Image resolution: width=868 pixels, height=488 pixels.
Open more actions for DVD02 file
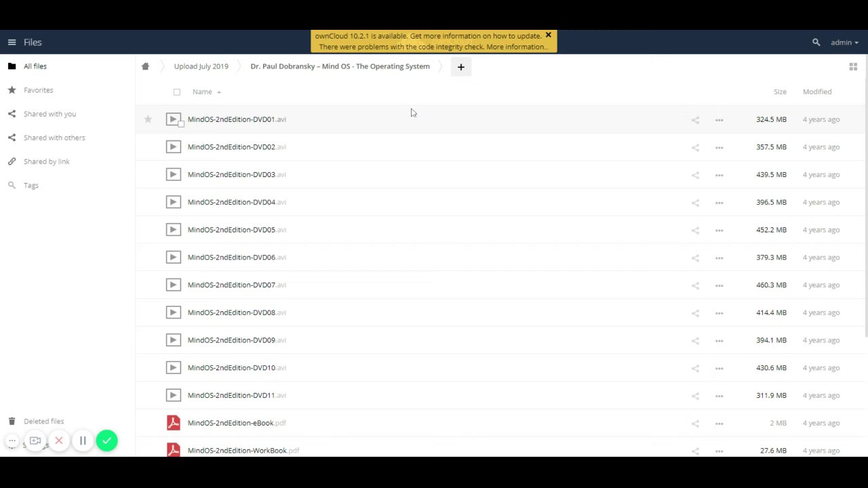point(719,148)
